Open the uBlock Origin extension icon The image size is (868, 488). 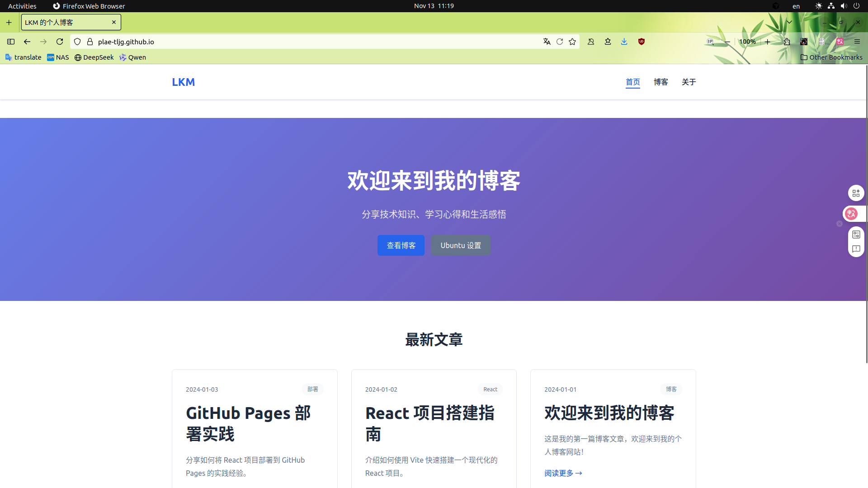click(642, 41)
